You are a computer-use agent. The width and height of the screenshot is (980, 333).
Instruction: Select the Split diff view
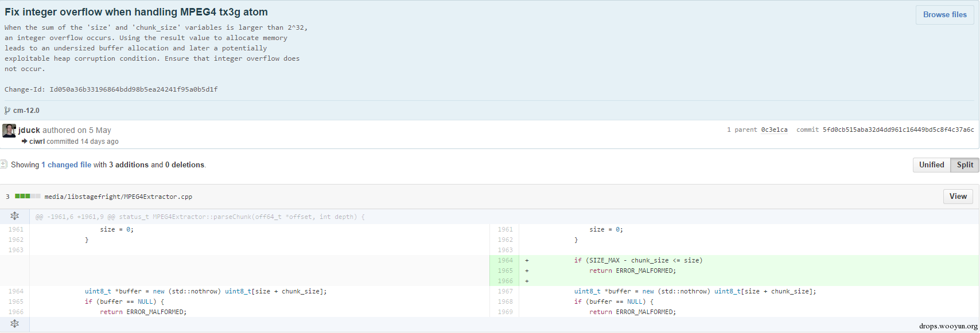965,165
